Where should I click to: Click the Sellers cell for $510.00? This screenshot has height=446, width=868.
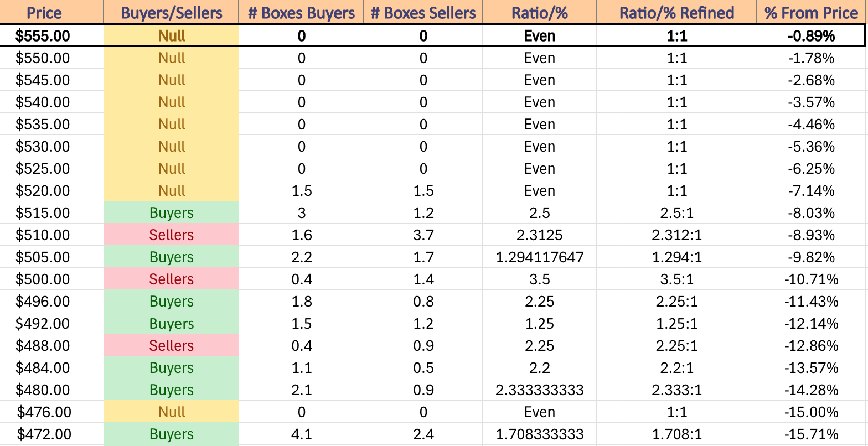tap(172, 235)
